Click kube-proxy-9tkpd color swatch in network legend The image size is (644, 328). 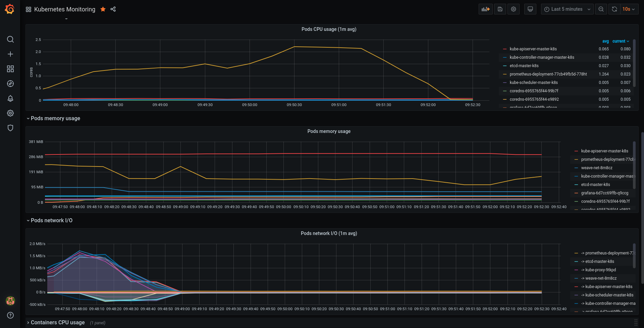576,270
